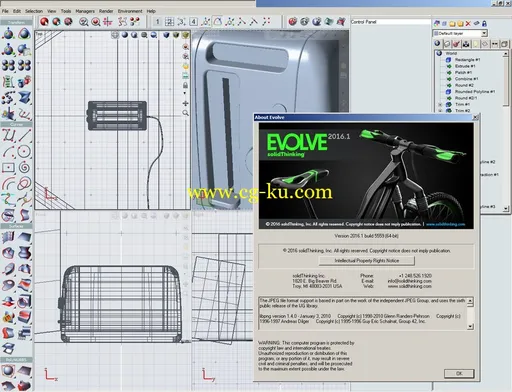The width and height of the screenshot is (512, 392).
Task: Click the World browser scroll-up arrow
Action: 506,53
